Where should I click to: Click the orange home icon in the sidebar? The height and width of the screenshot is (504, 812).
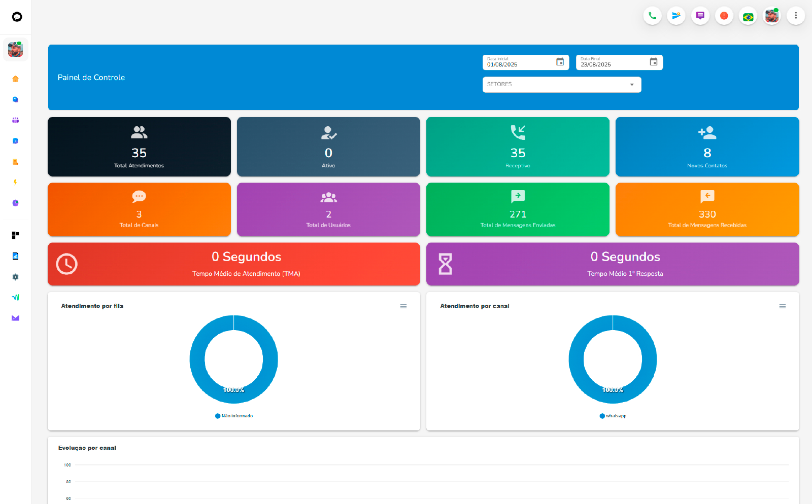pyautogui.click(x=15, y=79)
